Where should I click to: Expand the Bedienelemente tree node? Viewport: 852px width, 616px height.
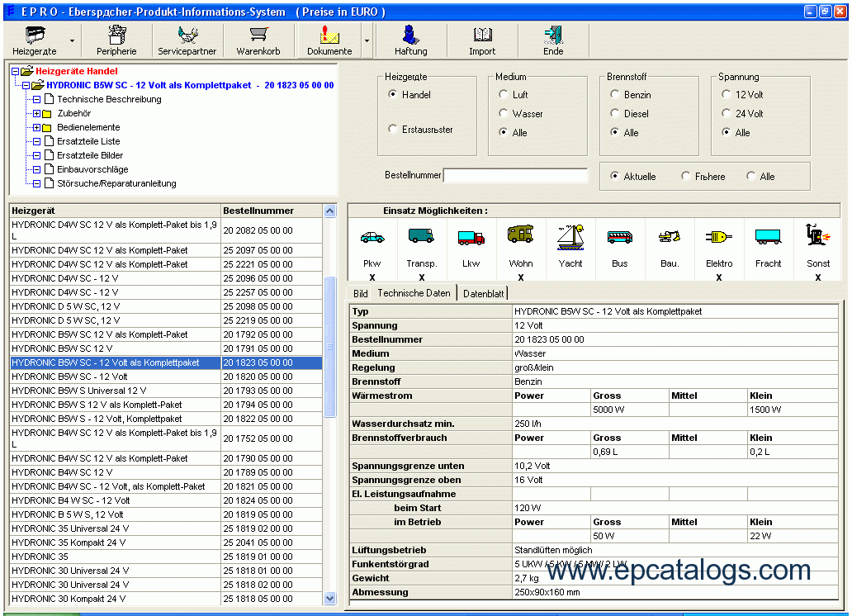coord(36,128)
